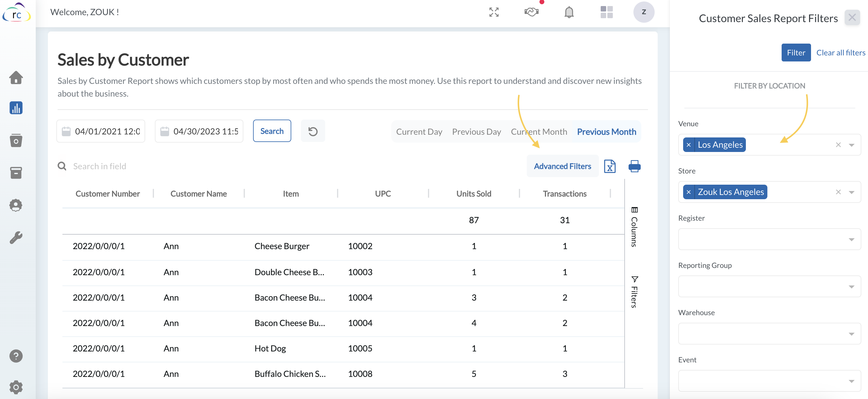Select the Current Month tab
The width and height of the screenshot is (868, 399).
point(539,132)
